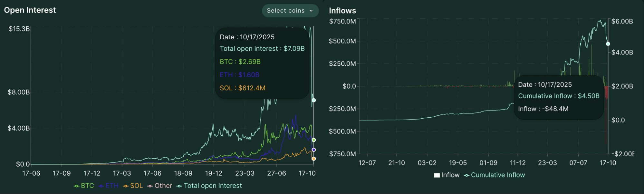
Task: Click the Total open interest legend marker icon
Action: 178,186
